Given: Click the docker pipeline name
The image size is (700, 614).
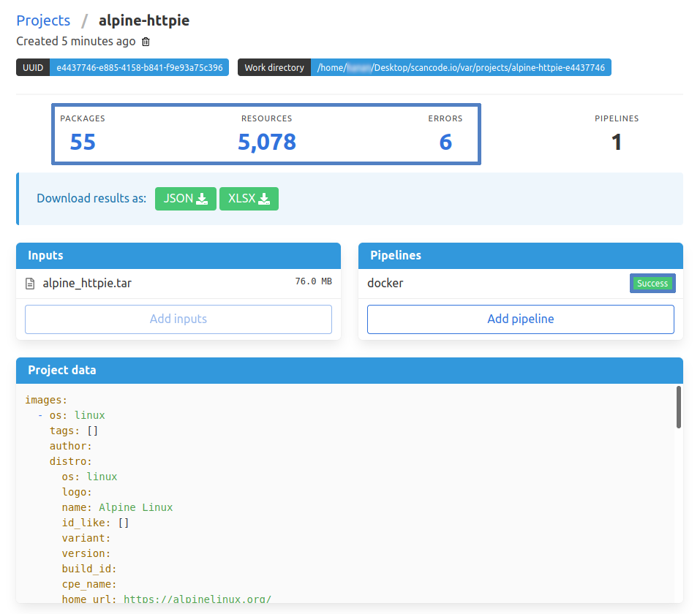Looking at the screenshot, I should (385, 284).
